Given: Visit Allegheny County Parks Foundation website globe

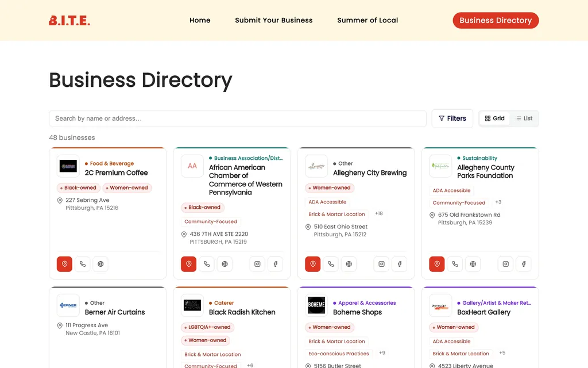Looking at the screenshot, I should coord(473,264).
